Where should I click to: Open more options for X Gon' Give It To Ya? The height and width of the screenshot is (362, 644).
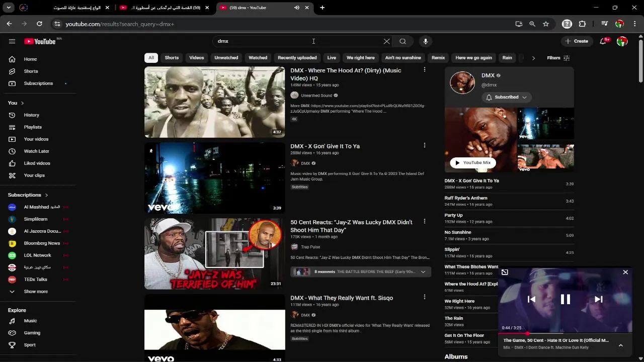pyautogui.click(x=425, y=145)
